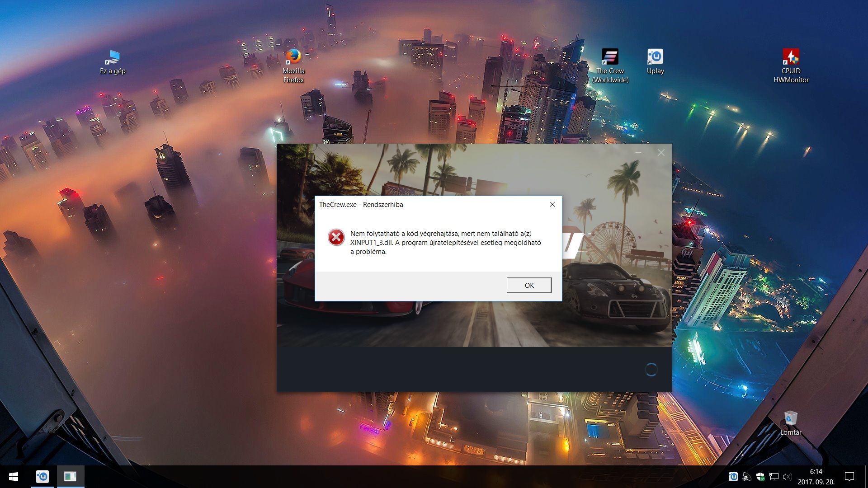Screen dimensions: 868x488
Task: Open the volume control tray icon
Action: [787, 477]
